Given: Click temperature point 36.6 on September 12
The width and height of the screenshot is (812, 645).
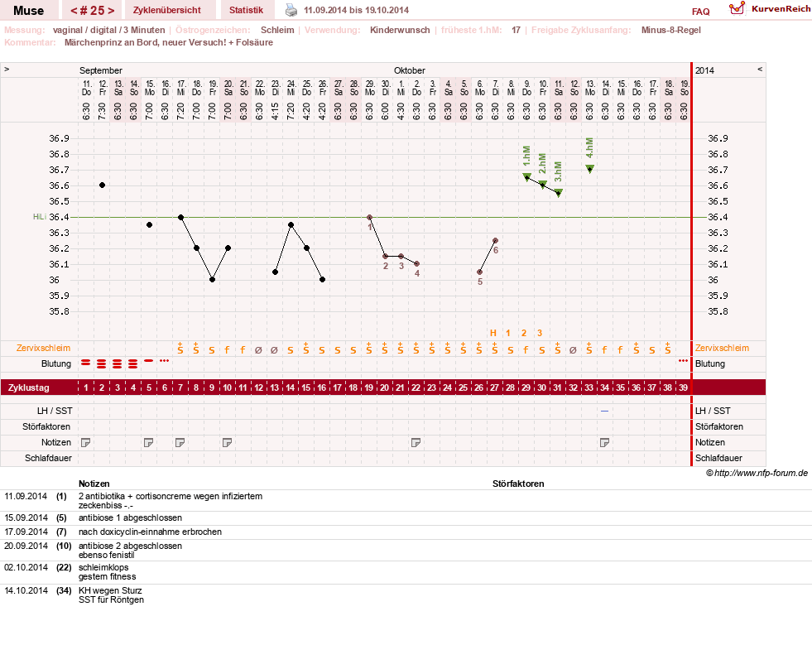Looking at the screenshot, I should click(102, 185).
